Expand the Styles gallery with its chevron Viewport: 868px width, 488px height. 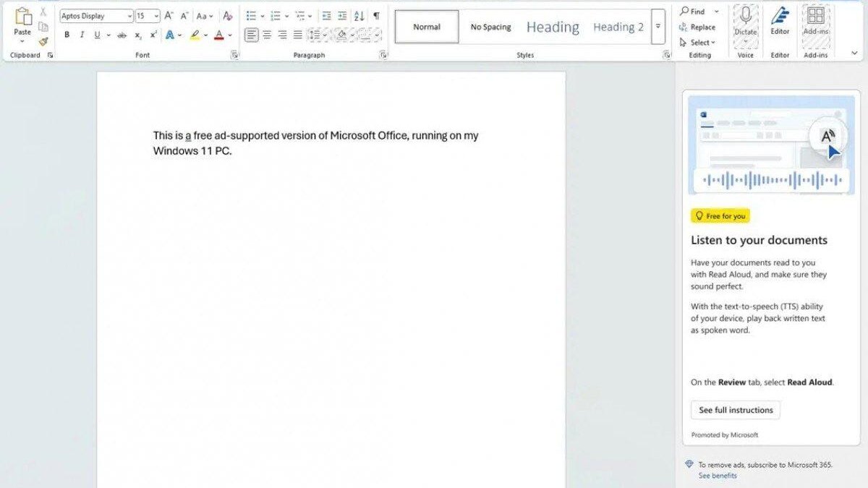(658, 27)
